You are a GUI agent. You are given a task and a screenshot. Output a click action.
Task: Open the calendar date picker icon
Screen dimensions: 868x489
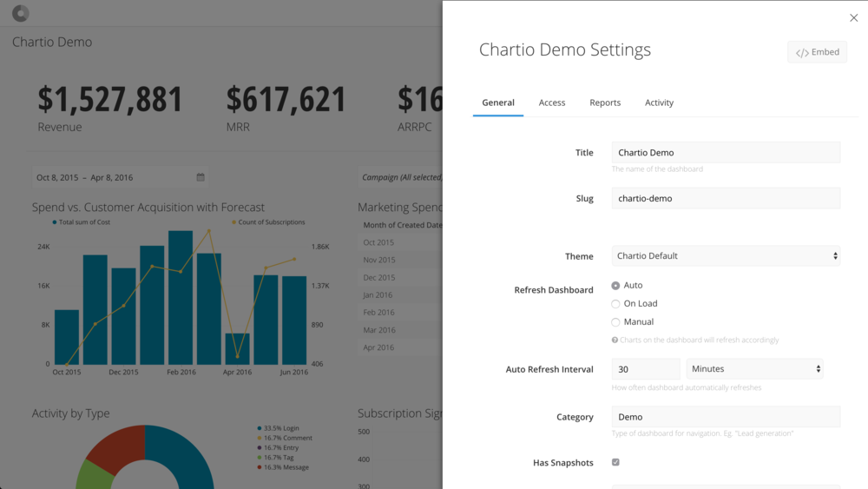[201, 177]
